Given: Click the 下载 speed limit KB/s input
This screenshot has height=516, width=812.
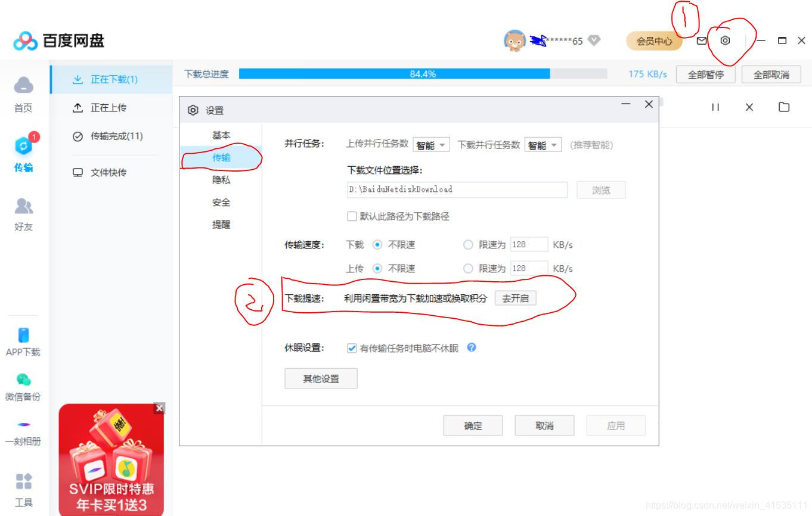Looking at the screenshot, I should tap(529, 245).
